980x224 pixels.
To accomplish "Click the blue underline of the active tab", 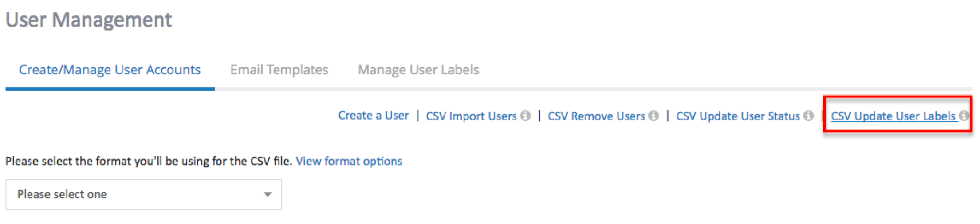I will (110, 89).
